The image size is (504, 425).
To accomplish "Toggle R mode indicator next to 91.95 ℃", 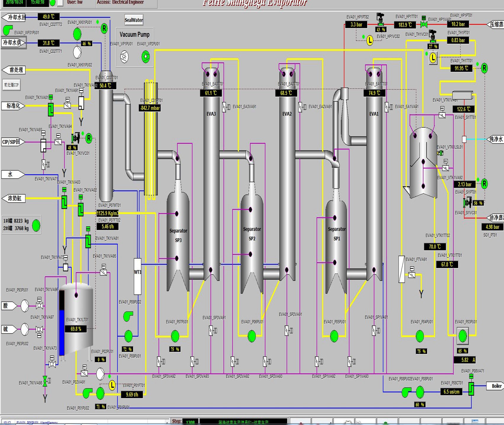I will (484, 68).
